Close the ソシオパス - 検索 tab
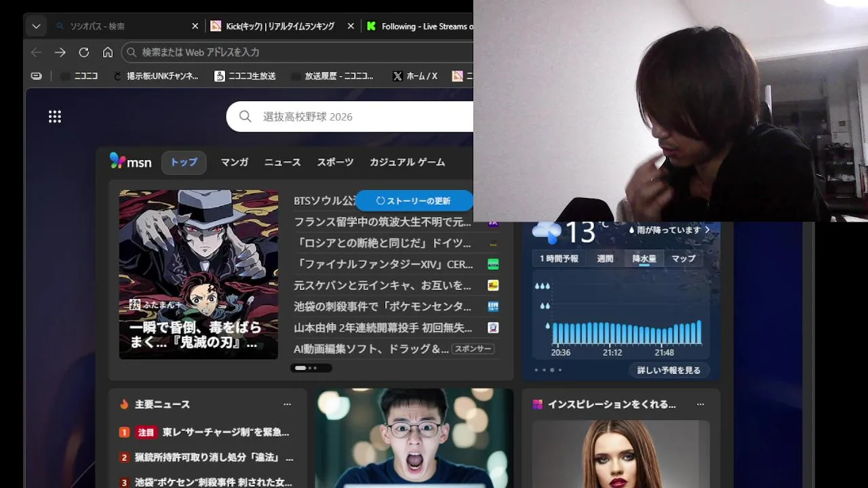 click(x=195, y=26)
